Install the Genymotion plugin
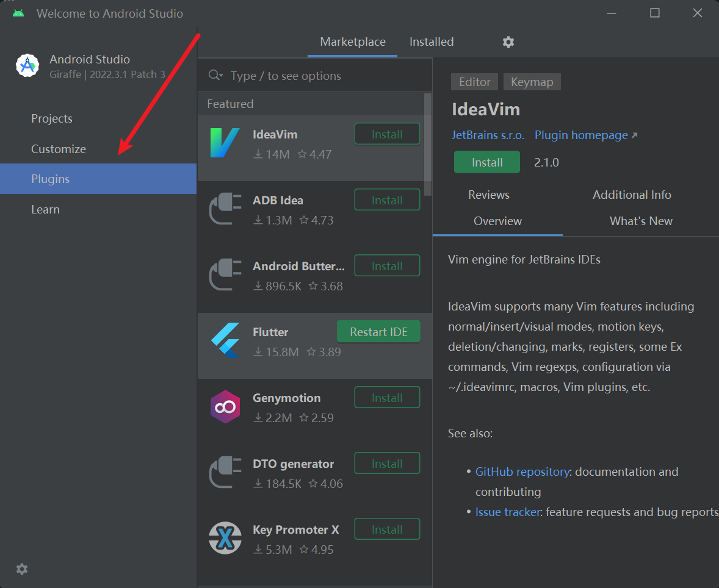 pyautogui.click(x=387, y=398)
